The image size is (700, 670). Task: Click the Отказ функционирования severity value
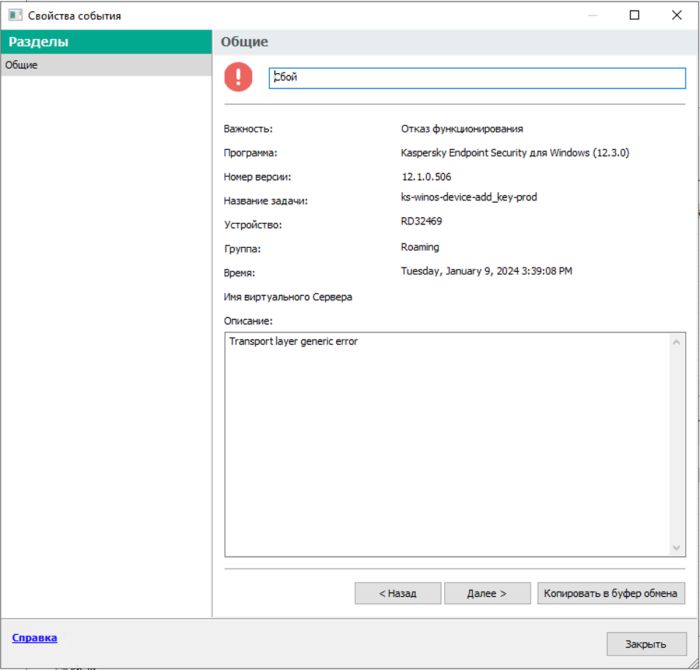pos(462,129)
